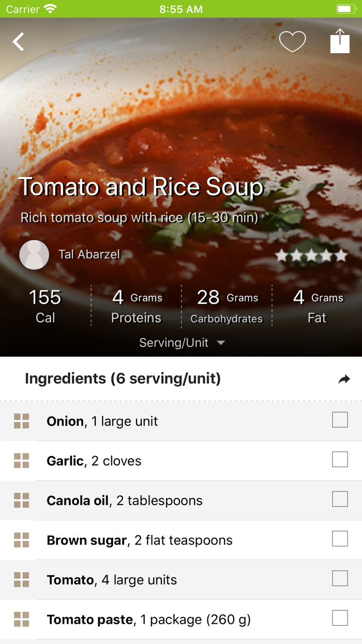View the 155 Cal details
Image resolution: width=362 pixels, height=644 pixels.
45,305
